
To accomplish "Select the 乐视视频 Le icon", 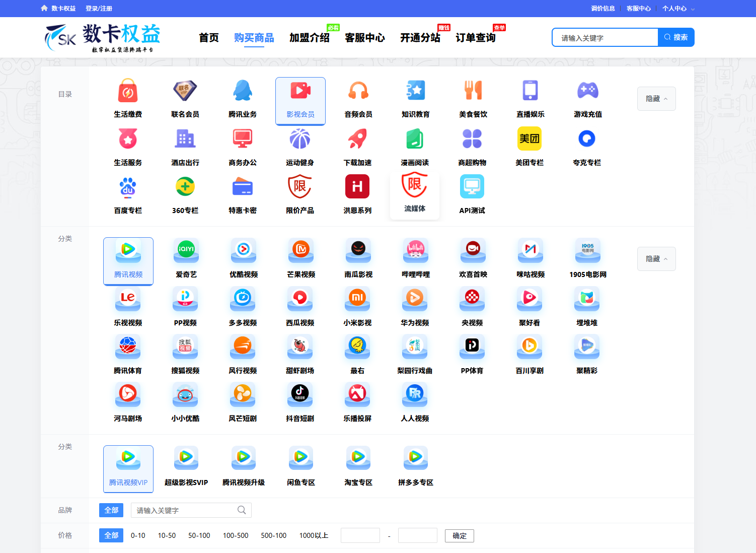I will pos(128,299).
